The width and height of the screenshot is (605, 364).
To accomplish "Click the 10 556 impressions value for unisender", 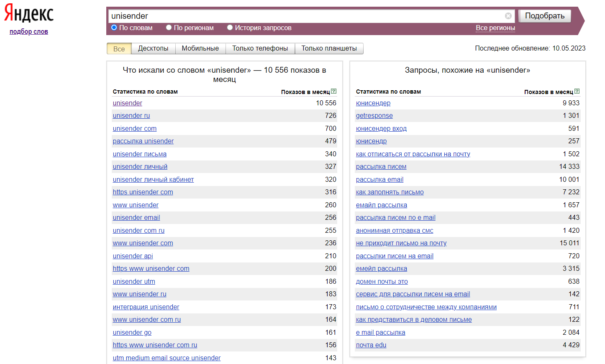I will 326,103.
